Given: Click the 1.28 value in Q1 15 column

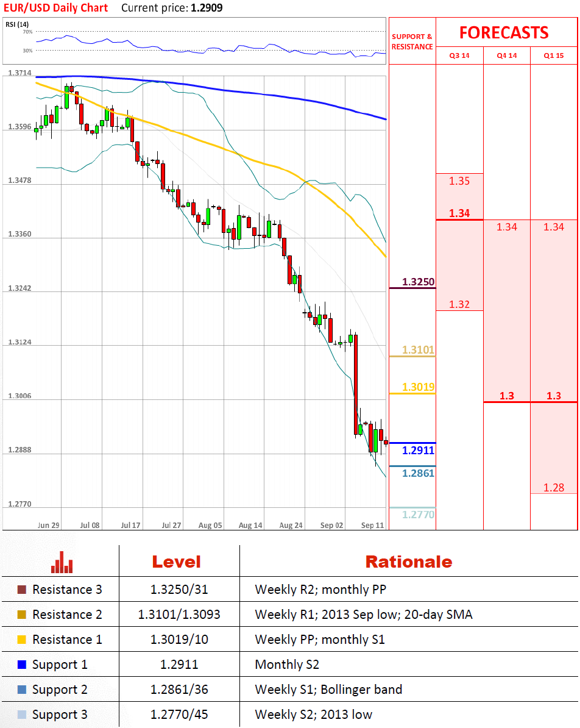Looking at the screenshot, I should (x=554, y=488).
